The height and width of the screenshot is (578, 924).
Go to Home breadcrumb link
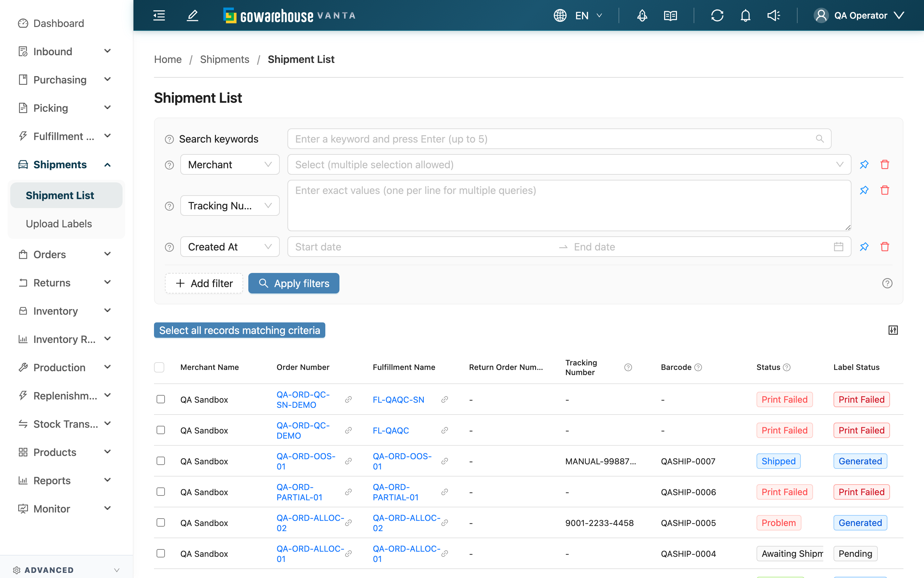(168, 59)
